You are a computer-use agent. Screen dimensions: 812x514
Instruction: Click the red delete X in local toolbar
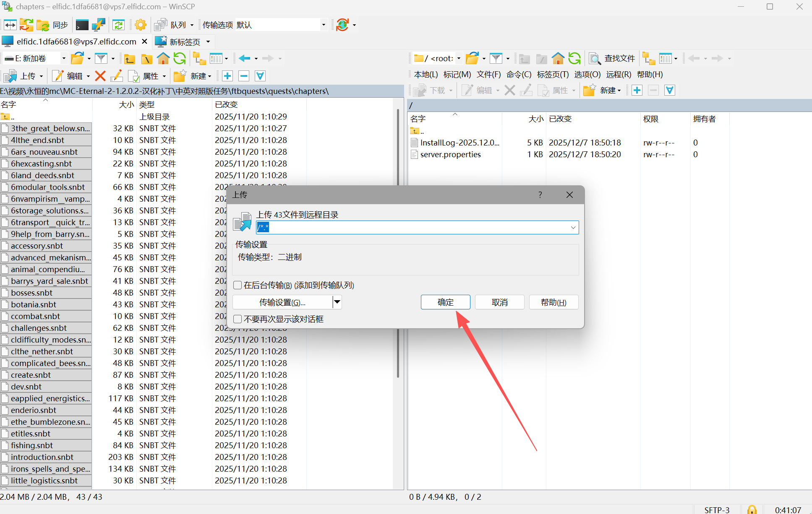click(x=100, y=76)
